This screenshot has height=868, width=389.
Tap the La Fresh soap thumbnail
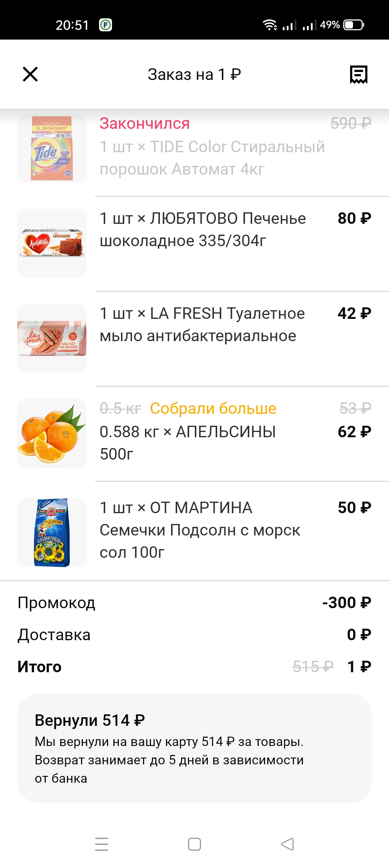tap(52, 338)
